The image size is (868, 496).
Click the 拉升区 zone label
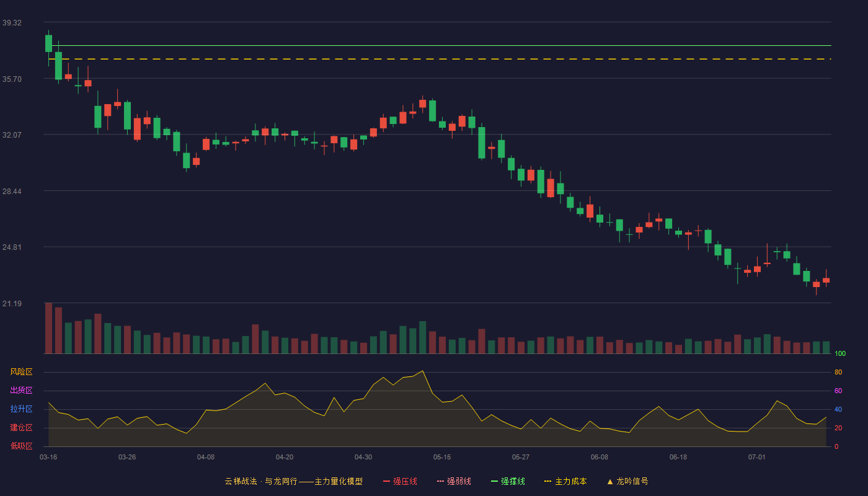(21, 409)
